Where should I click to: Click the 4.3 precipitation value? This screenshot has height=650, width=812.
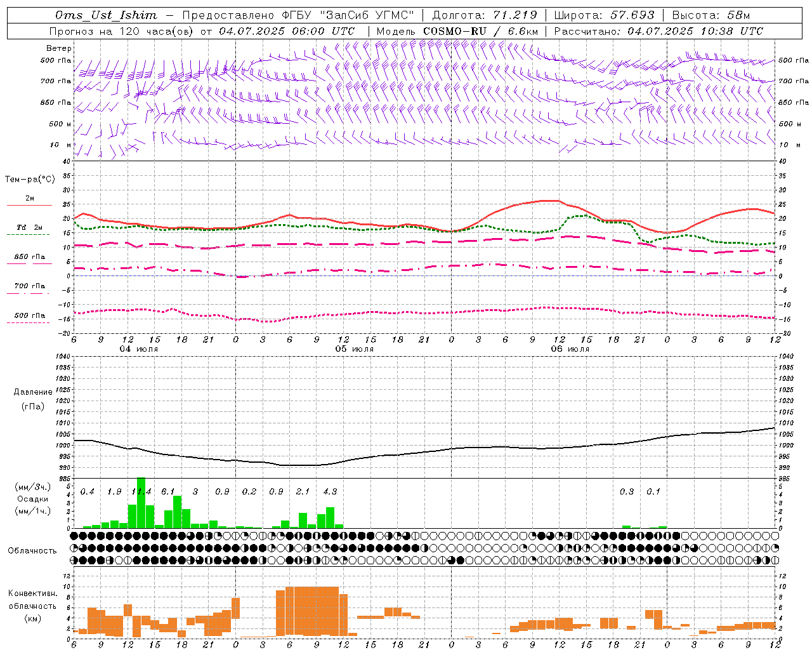click(330, 492)
